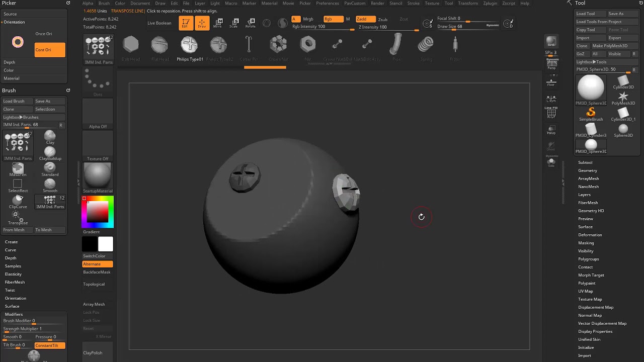The height and width of the screenshot is (362, 644).
Task: Select the Standard brush
Action: point(50,169)
